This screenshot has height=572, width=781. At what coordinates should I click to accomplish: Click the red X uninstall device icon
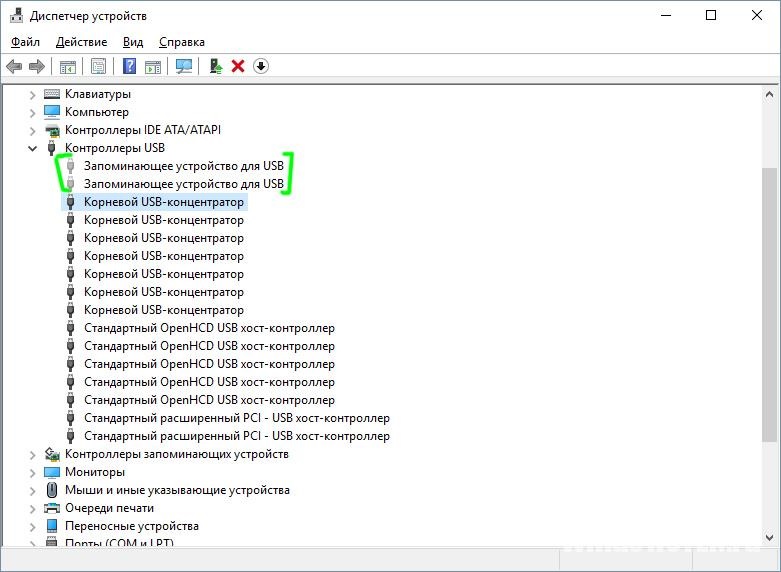click(x=238, y=66)
